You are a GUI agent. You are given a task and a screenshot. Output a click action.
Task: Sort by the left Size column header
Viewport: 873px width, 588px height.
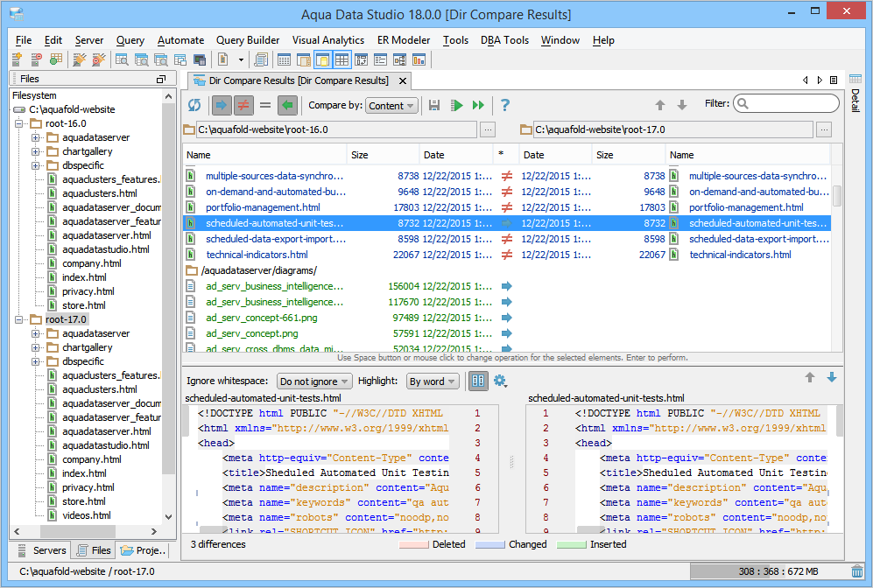point(383,155)
